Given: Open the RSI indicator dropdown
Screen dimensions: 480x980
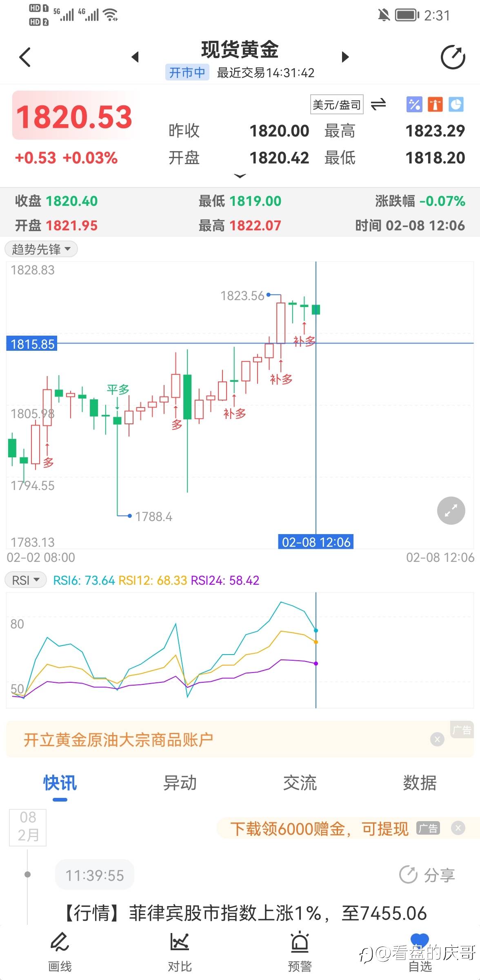Looking at the screenshot, I should coord(26,580).
